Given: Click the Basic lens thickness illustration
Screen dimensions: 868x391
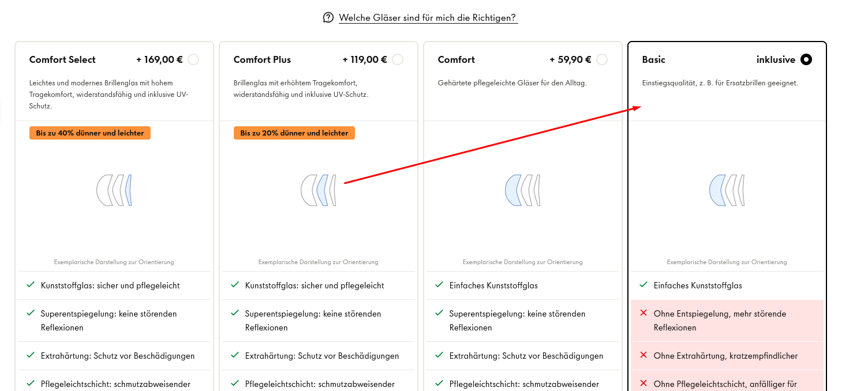Looking at the screenshot, I should [727, 190].
